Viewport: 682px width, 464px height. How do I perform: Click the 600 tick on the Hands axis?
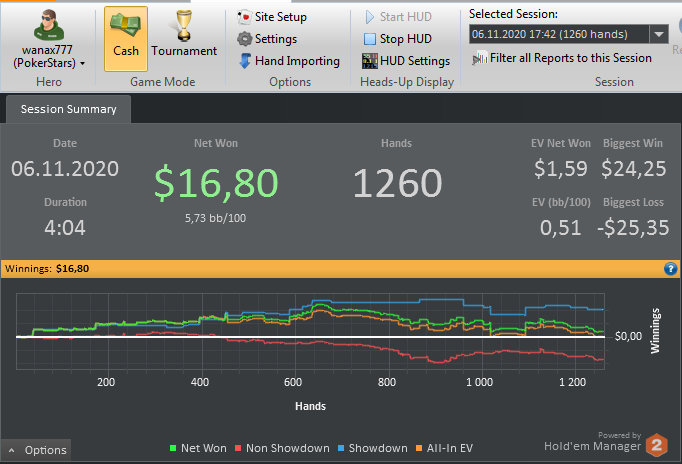coord(293,382)
